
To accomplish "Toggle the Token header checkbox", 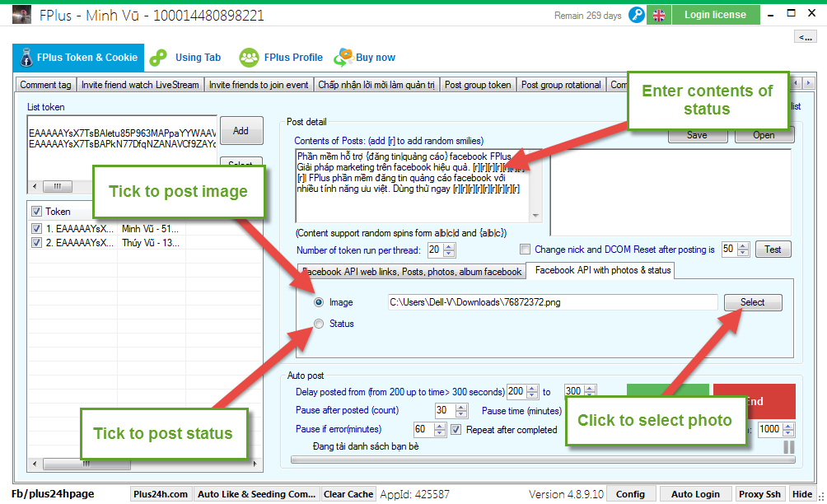I will point(36,212).
